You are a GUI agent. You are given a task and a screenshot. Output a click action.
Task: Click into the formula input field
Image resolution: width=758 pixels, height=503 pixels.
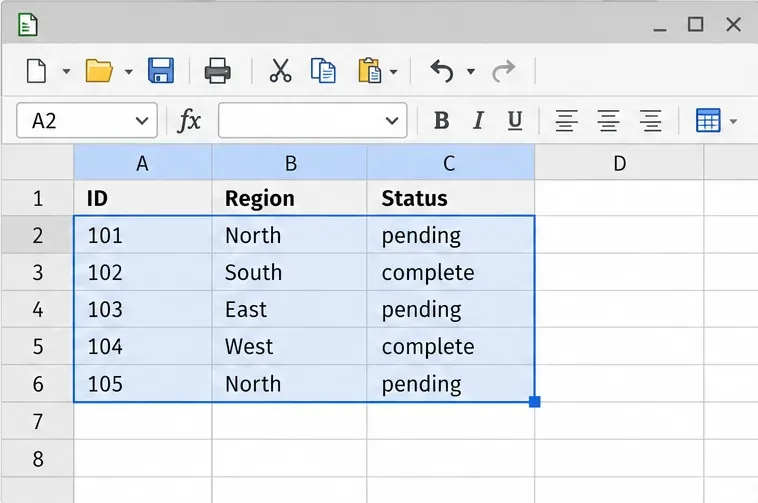tap(313, 120)
